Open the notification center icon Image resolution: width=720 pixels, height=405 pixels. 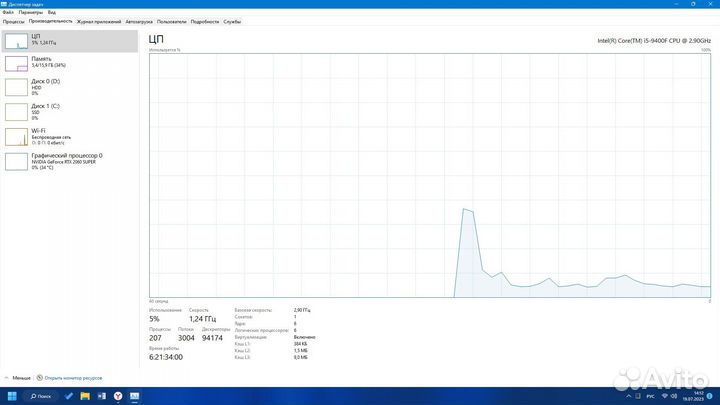coord(710,396)
